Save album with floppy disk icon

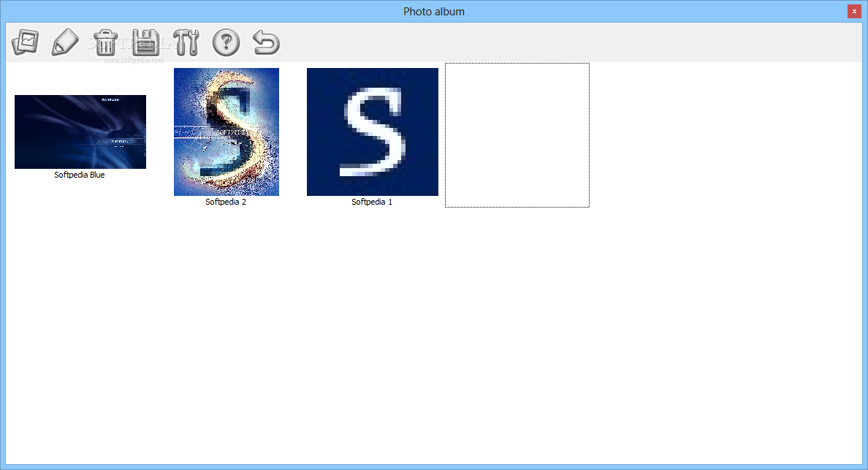point(145,42)
